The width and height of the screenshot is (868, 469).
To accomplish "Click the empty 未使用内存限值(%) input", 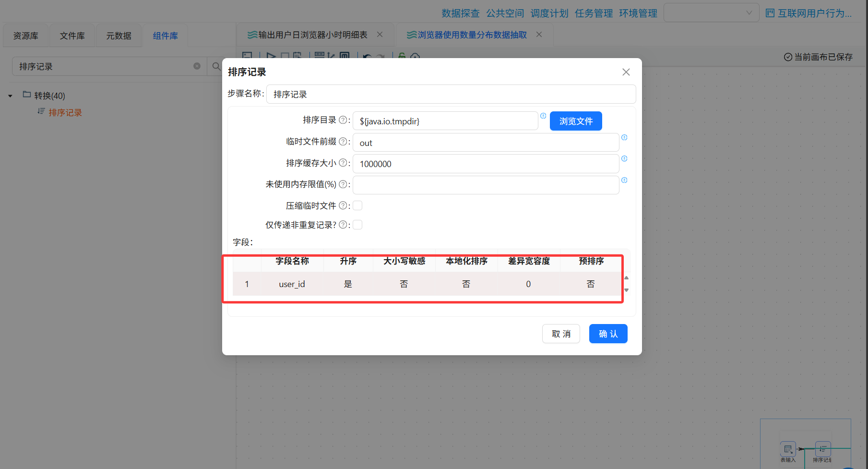I will [486, 185].
